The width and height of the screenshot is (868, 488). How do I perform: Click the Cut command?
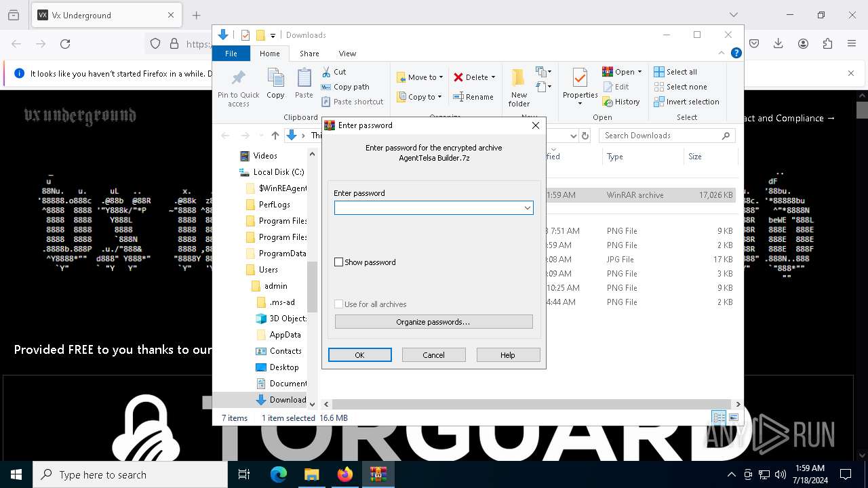tap(334, 72)
